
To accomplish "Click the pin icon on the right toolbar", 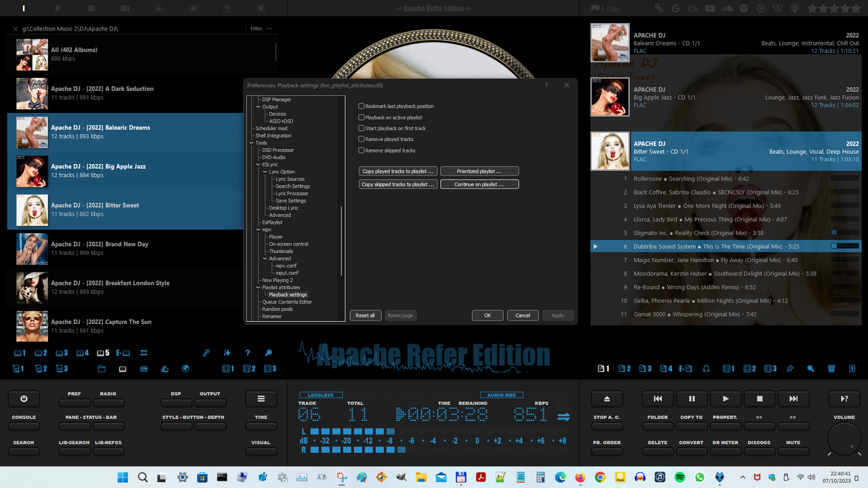I will 789,368.
